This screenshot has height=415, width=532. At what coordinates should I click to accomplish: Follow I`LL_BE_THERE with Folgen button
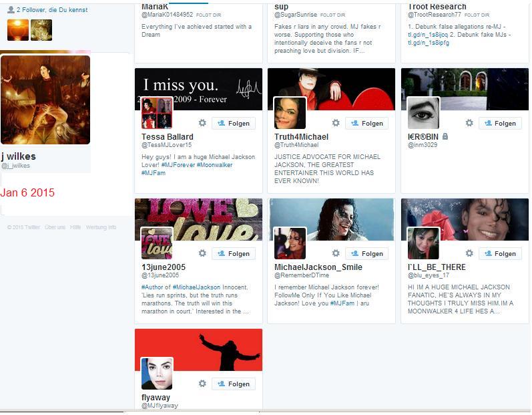500,254
